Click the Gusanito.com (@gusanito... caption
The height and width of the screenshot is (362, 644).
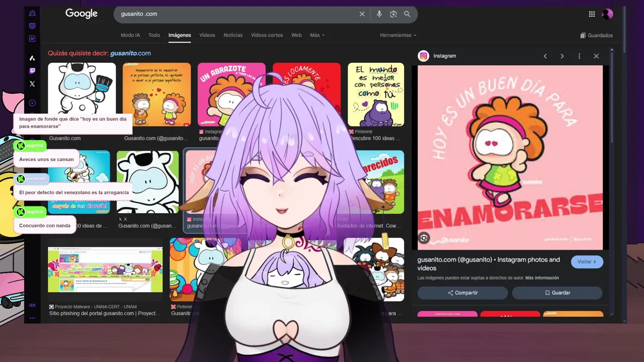click(x=155, y=138)
